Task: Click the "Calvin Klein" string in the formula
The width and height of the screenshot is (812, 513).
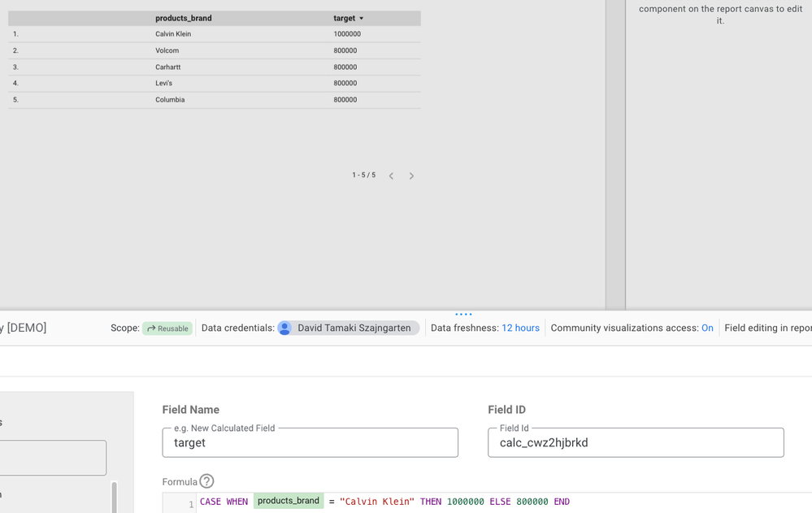Action: pyautogui.click(x=377, y=502)
